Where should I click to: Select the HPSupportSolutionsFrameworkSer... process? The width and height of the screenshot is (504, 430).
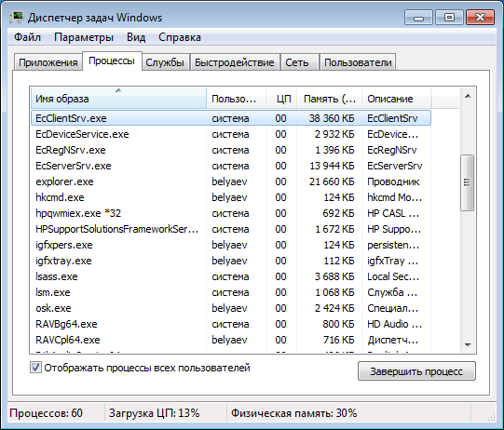coord(231,229)
